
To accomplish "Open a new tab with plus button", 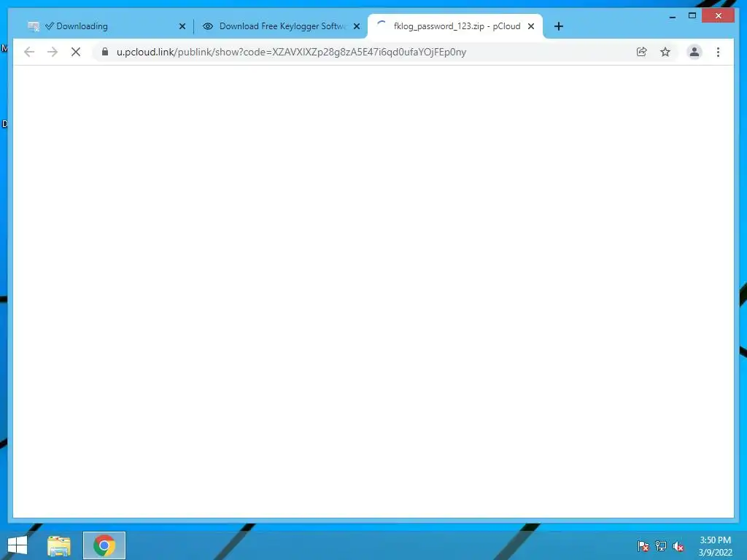I will (x=559, y=27).
